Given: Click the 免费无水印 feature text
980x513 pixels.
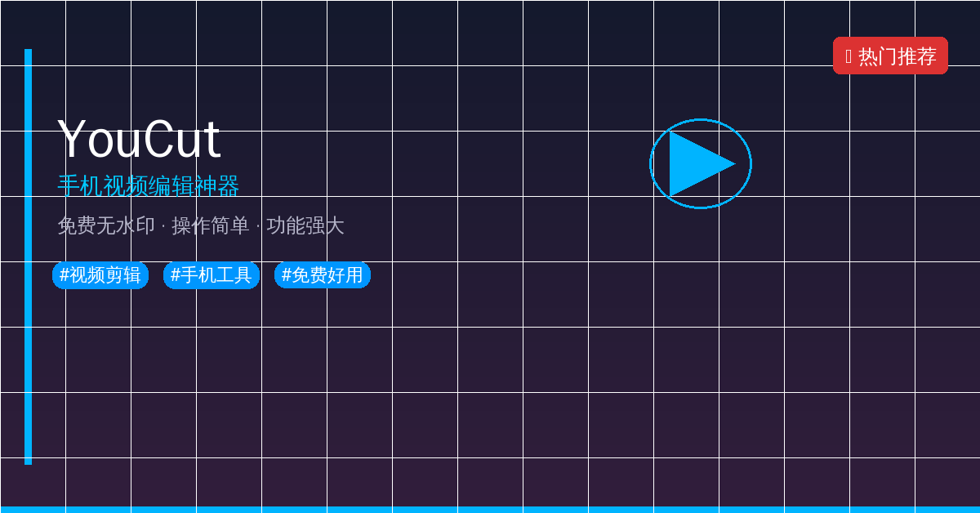Looking at the screenshot, I should click(x=106, y=225).
